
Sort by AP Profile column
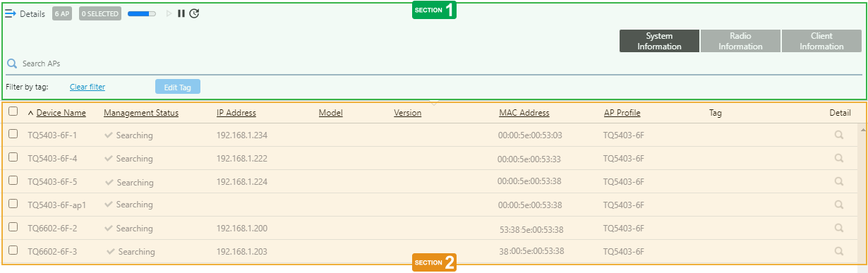[622, 113]
